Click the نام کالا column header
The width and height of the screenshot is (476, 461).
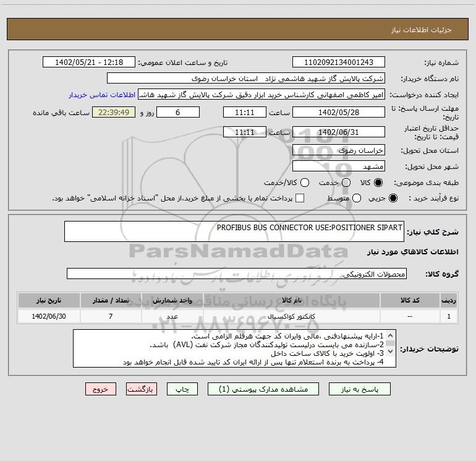click(x=291, y=300)
